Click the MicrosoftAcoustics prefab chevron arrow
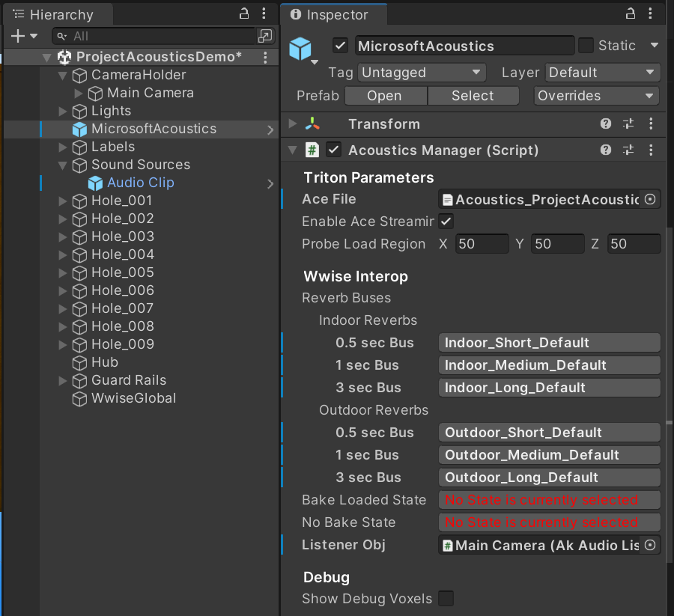Screen dimensions: 674x616 [x=270, y=129]
